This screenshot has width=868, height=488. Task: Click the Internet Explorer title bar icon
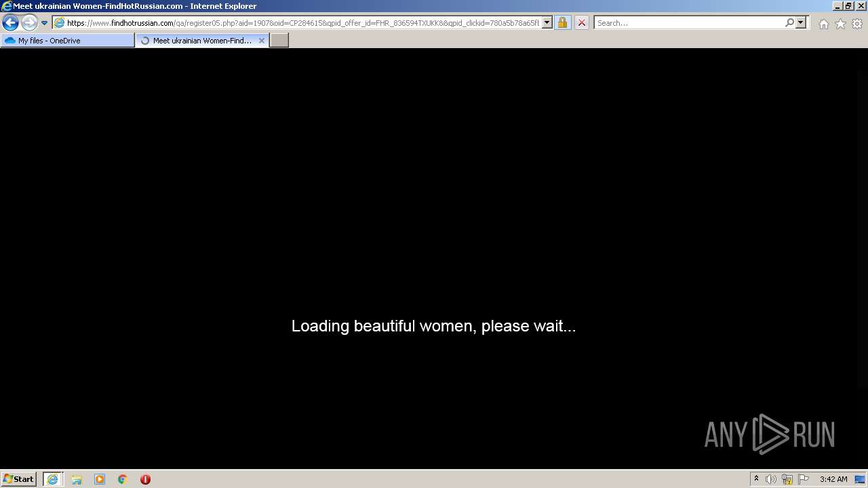[x=7, y=6]
